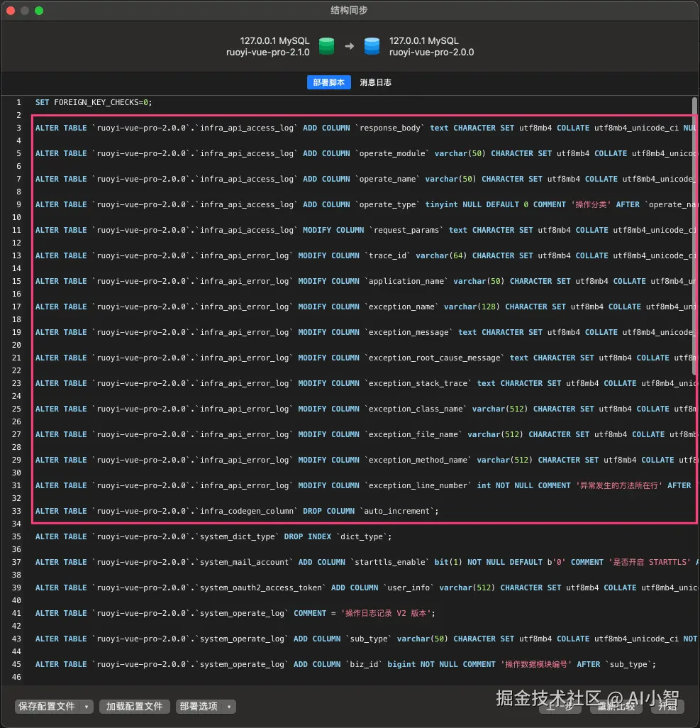
Task: Click the blue target database icon
Action: (x=372, y=46)
